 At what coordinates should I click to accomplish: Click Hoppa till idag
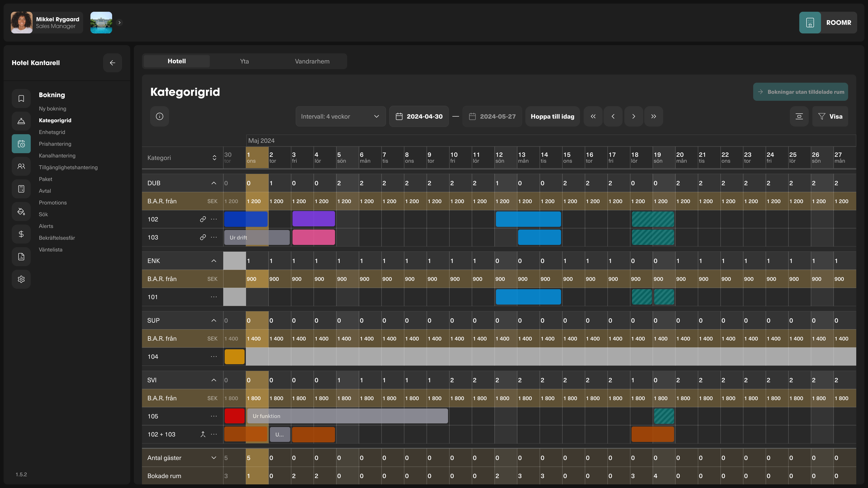coord(552,116)
